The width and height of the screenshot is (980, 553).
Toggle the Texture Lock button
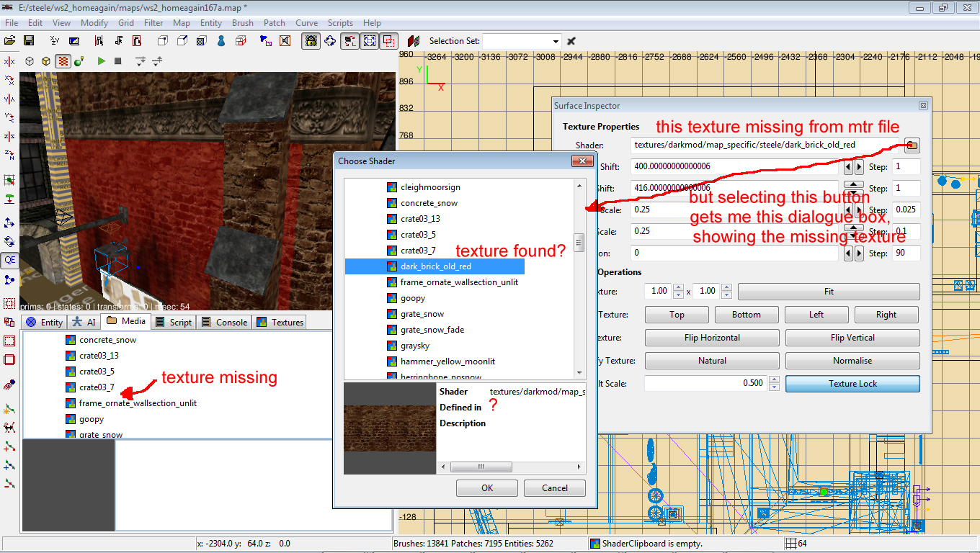852,384
